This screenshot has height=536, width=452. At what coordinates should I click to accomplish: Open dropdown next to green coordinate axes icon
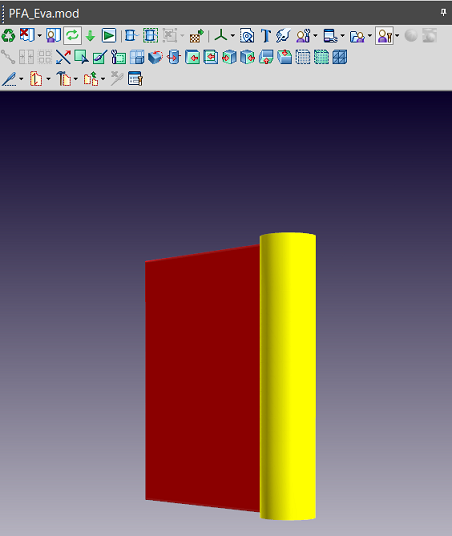pyautogui.click(x=233, y=36)
